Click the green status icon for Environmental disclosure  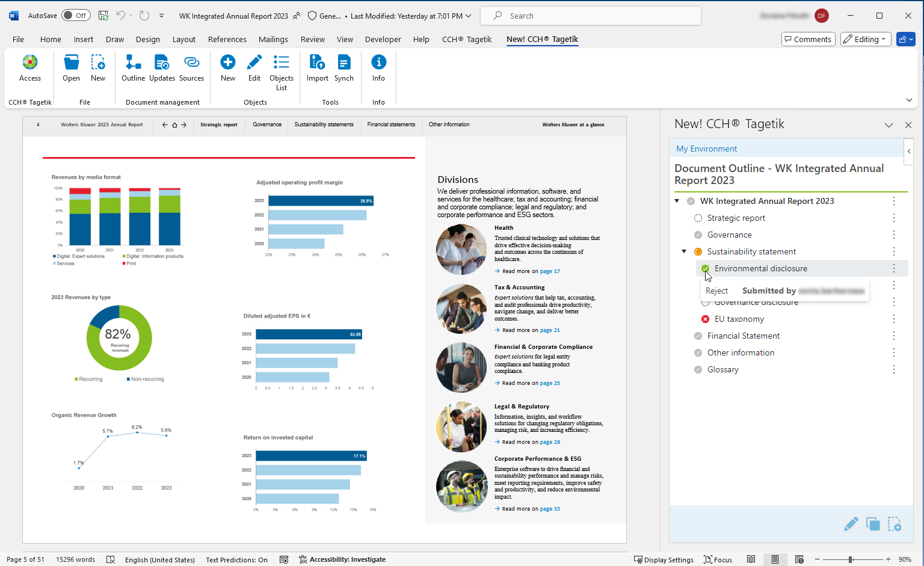click(x=705, y=268)
